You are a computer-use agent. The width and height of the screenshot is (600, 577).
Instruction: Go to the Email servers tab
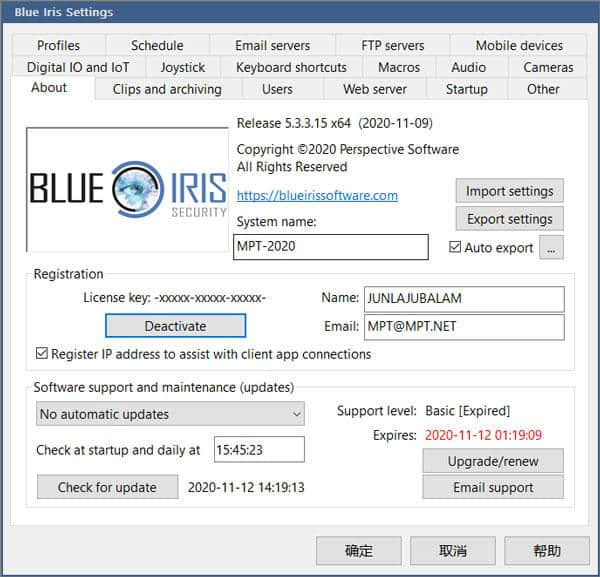coord(272,45)
